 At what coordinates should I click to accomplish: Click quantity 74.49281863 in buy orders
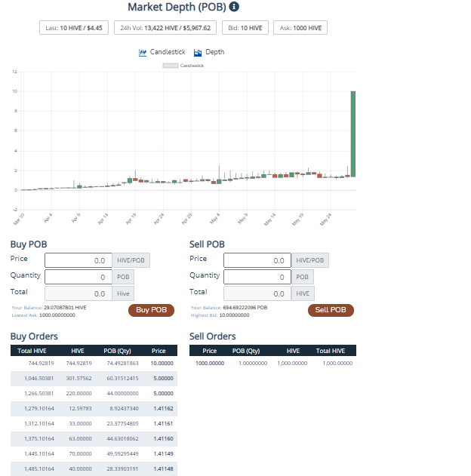(122, 364)
